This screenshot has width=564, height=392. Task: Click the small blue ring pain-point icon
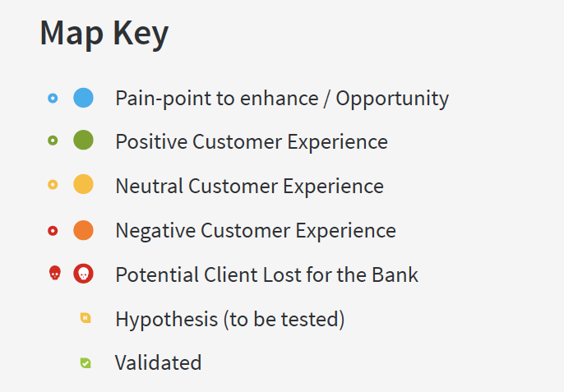coord(53,99)
